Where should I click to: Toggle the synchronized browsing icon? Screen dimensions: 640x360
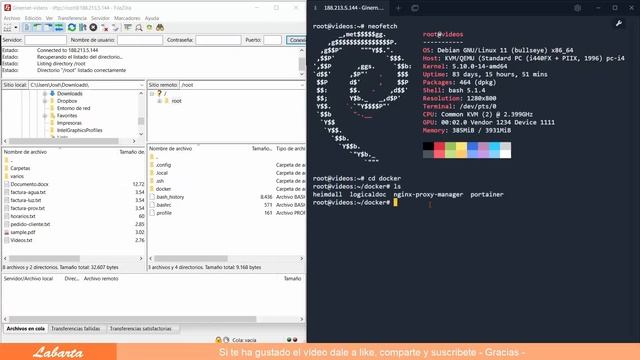click(x=149, y=27)
